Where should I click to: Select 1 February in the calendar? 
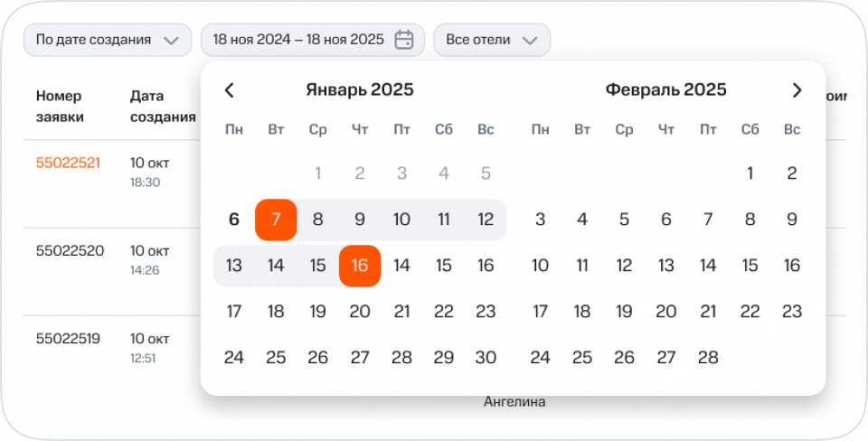coord(750,174)
